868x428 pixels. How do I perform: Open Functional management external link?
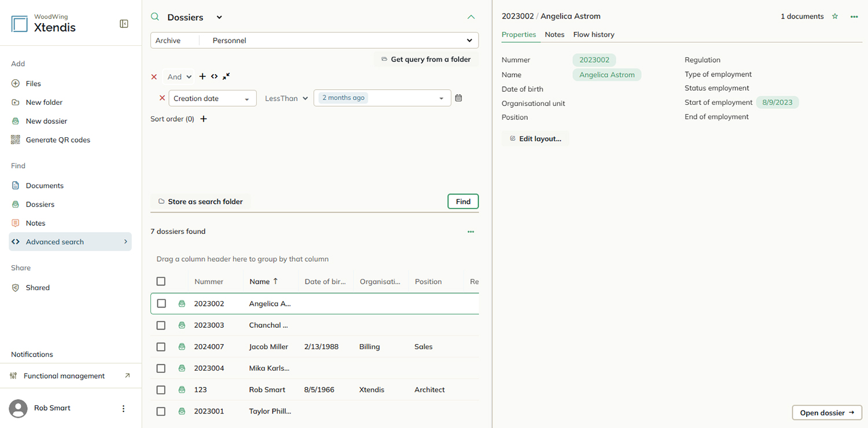tap(127, 376)
